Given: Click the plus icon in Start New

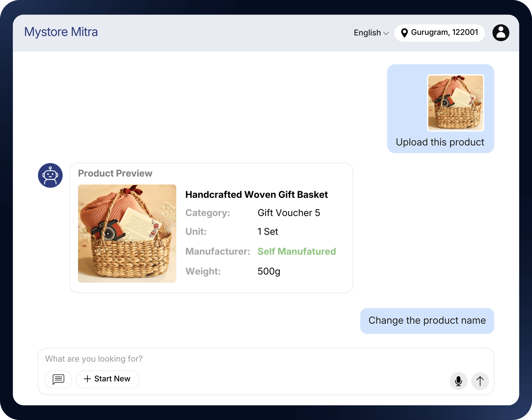Looking at the screenshot, I should [x=87, y=379].
